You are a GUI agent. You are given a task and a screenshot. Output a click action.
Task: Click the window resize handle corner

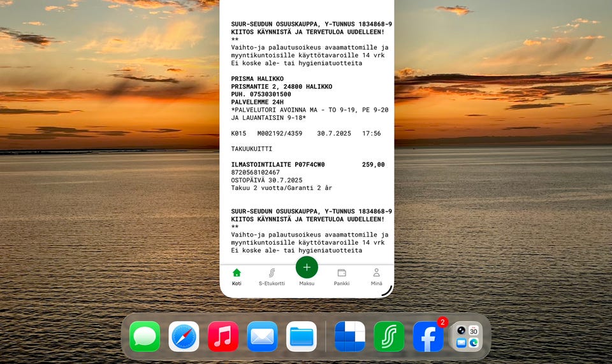click(x=386, y=291)
